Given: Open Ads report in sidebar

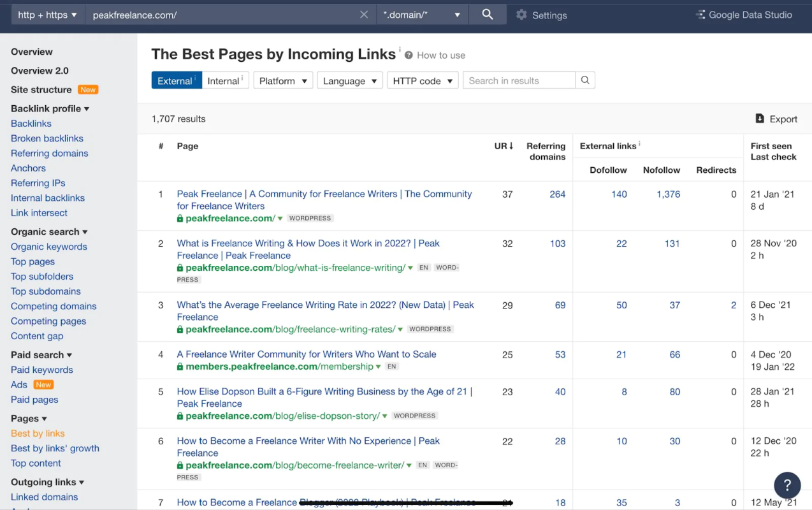Looking at the screenshot, I should click(19, 384).
